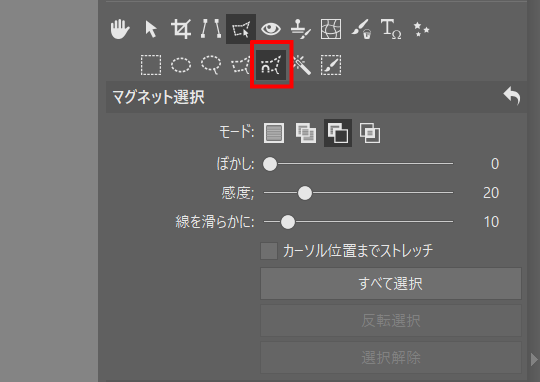Choose the selection brush tool
The height and width of the screenshot is (382, 540).
[331, 65]
